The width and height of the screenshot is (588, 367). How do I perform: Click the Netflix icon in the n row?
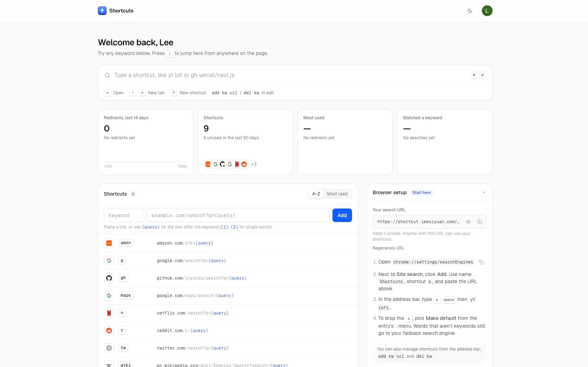[109, 313]
